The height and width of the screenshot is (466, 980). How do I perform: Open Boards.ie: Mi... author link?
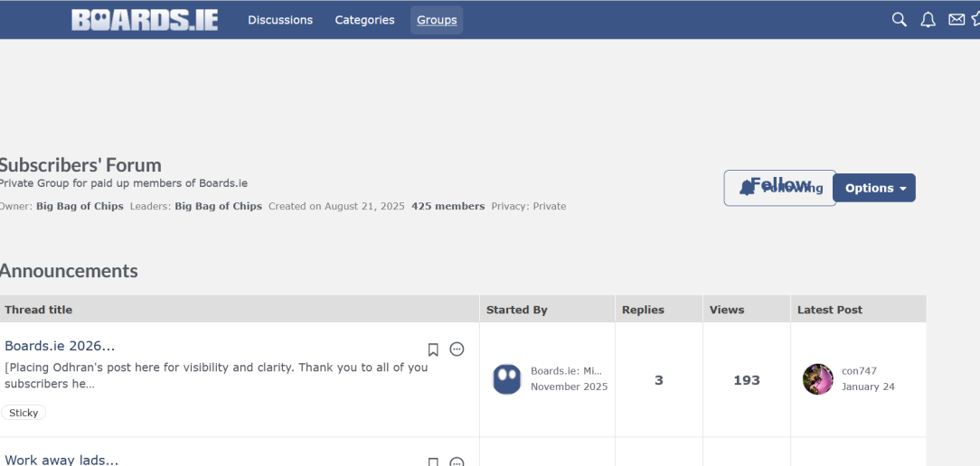[x=566, y=371]
